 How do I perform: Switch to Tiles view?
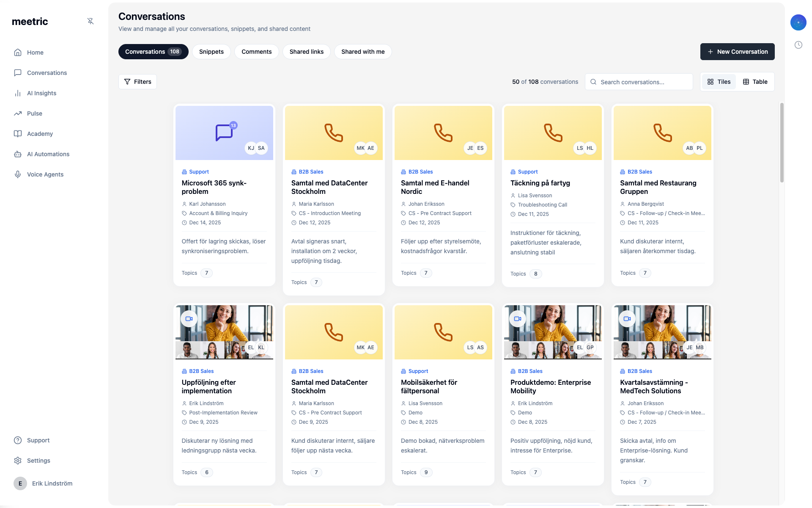[719, 82]
